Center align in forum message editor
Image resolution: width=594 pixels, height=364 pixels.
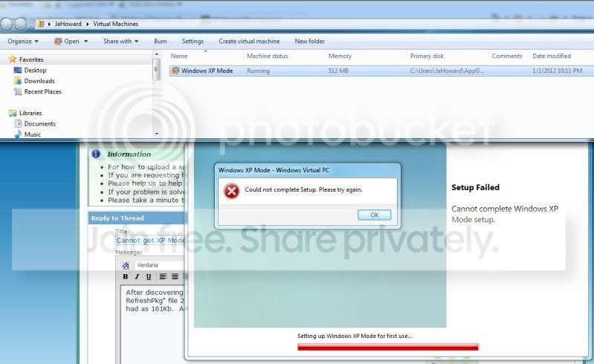click(175, 276)
